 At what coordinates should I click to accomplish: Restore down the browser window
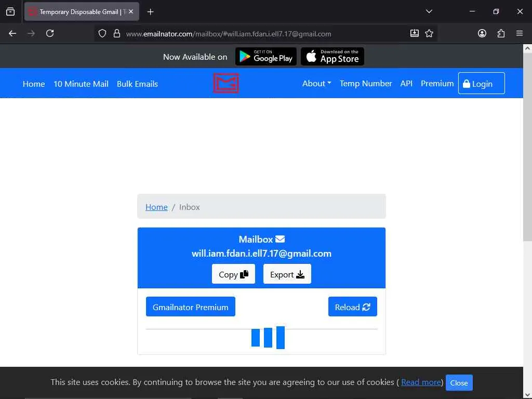coord(496,11)
